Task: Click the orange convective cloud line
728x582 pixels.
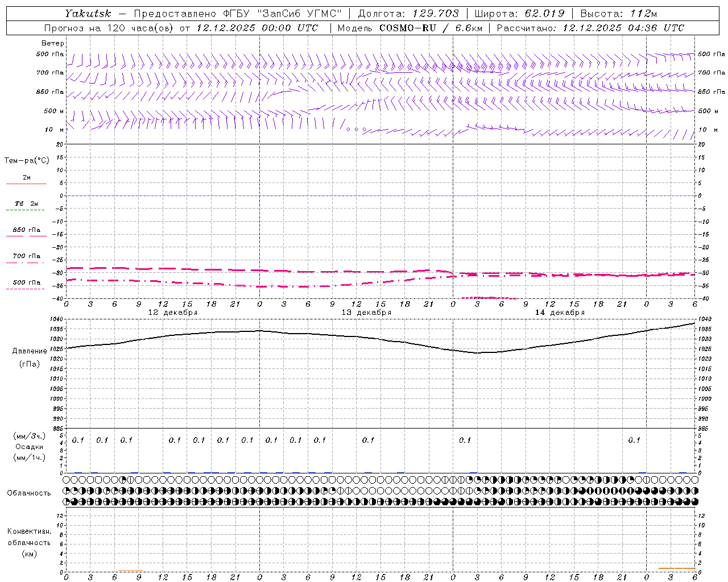Action: 677,568
